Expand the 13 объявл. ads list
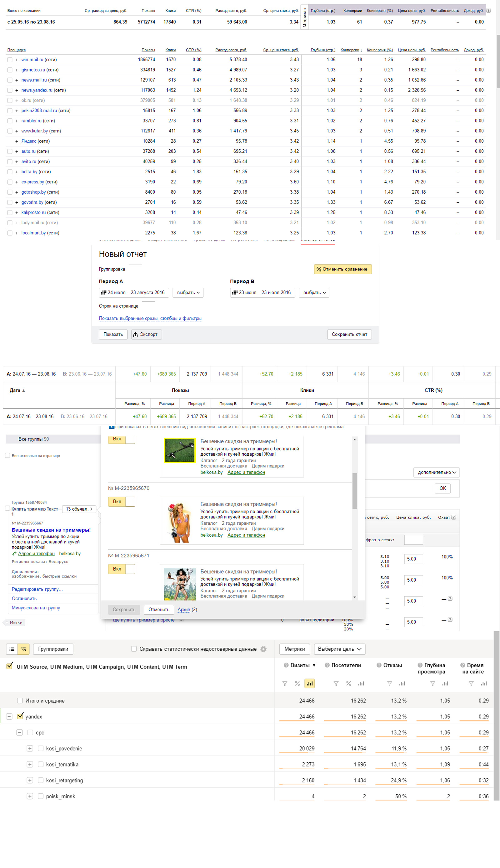 79,509
